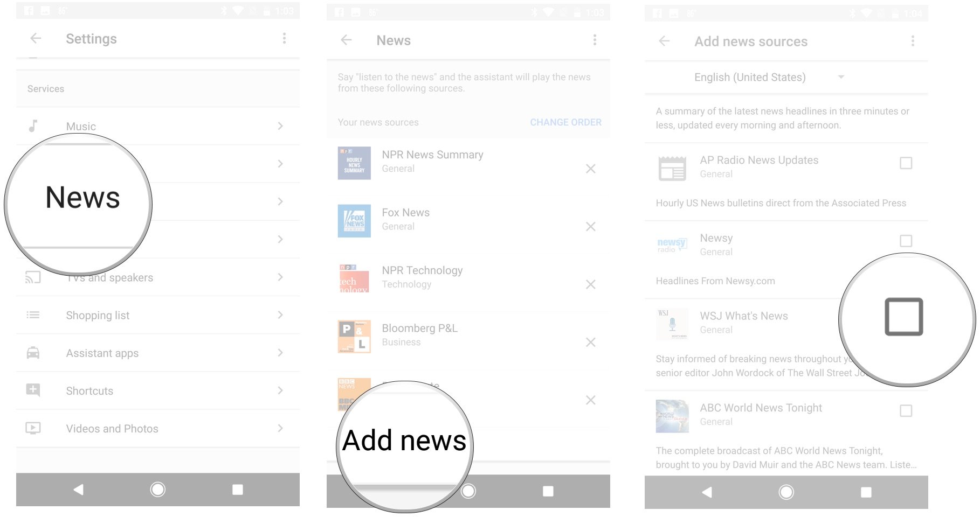
Task: Select the 'Newsy' source title
Action: tap(716, 238)
